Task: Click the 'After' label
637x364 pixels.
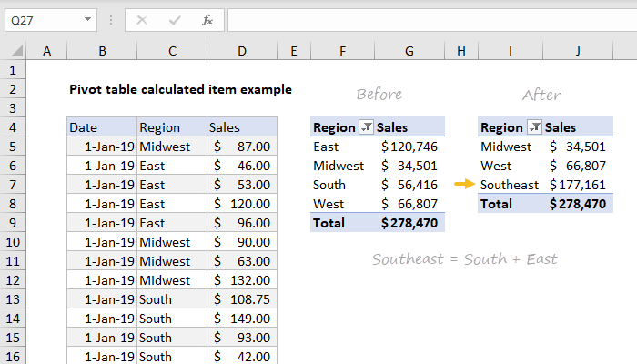Action: [541, 95]
